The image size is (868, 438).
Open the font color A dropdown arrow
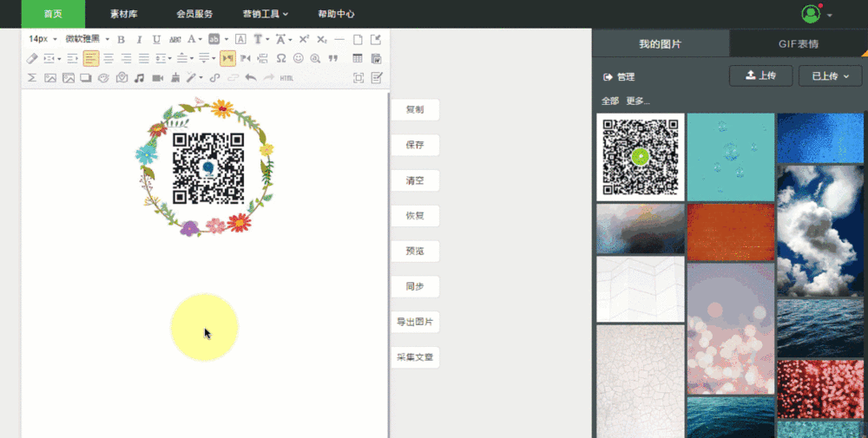tap(200, 39)
